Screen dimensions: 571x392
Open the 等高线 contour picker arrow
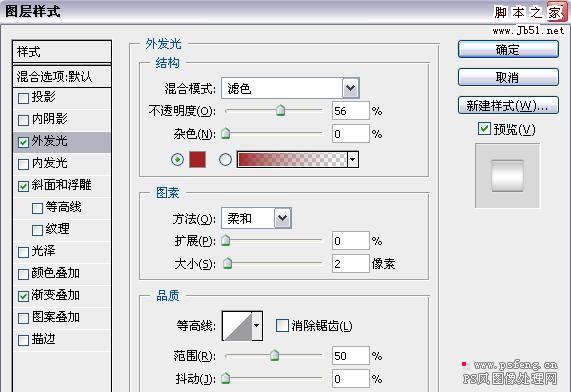tap(257, 326)
